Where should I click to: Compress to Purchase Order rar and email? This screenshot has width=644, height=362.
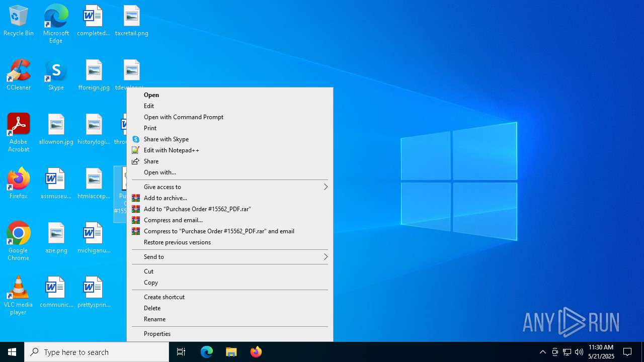click(230, 231)
